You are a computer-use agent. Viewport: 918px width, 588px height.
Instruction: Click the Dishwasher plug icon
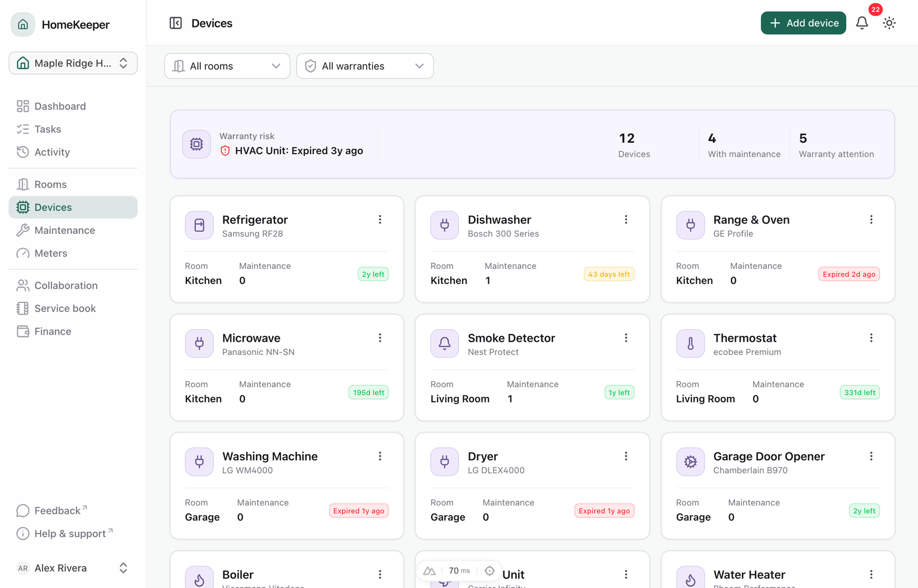[445, 225]
